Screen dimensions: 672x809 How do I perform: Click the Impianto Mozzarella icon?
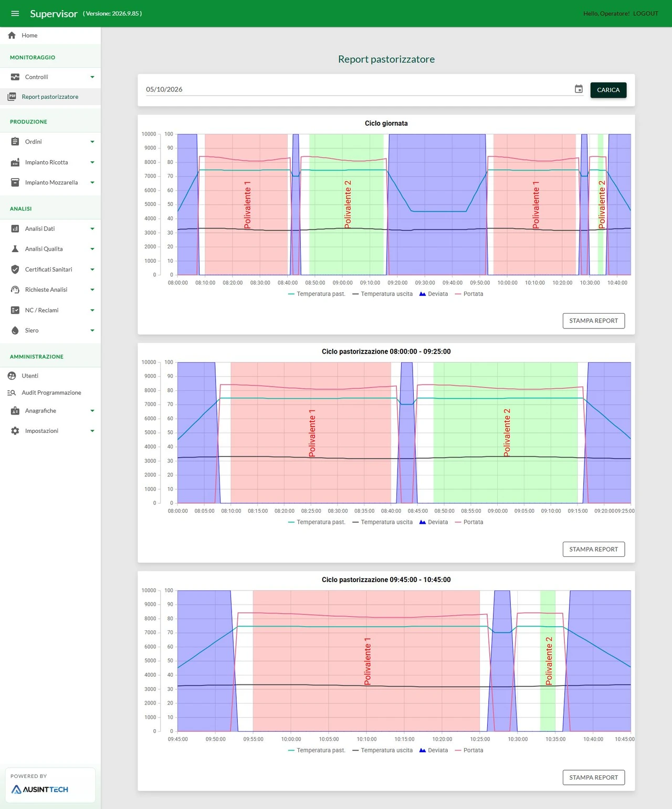click(x=15, y=183)
